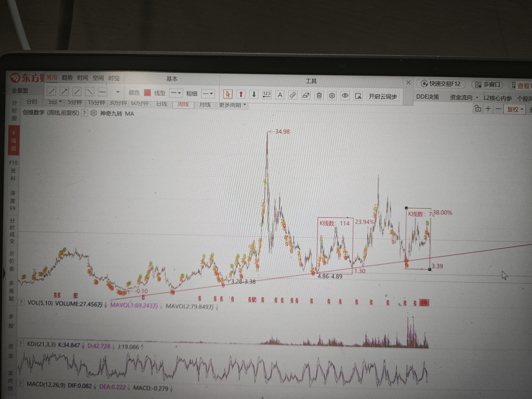Click the 开启云同步 button
Viewport: 532px width, 399px height.
click(383, 97)
